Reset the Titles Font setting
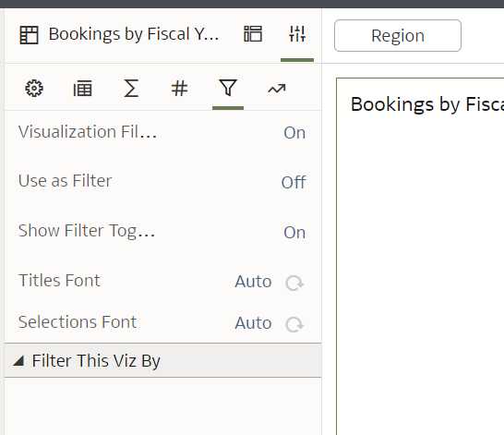Screen dimensions: 504x435 pos(294,283)
